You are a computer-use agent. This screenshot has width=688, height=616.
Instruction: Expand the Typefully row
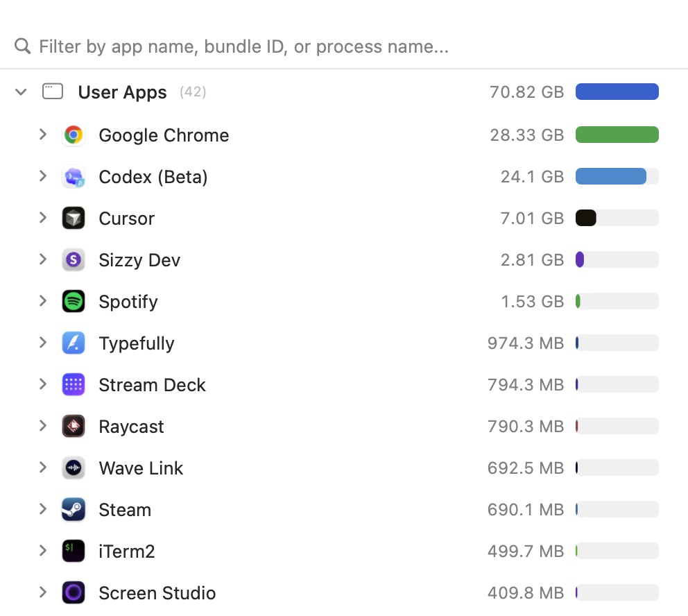coord(43,343)
